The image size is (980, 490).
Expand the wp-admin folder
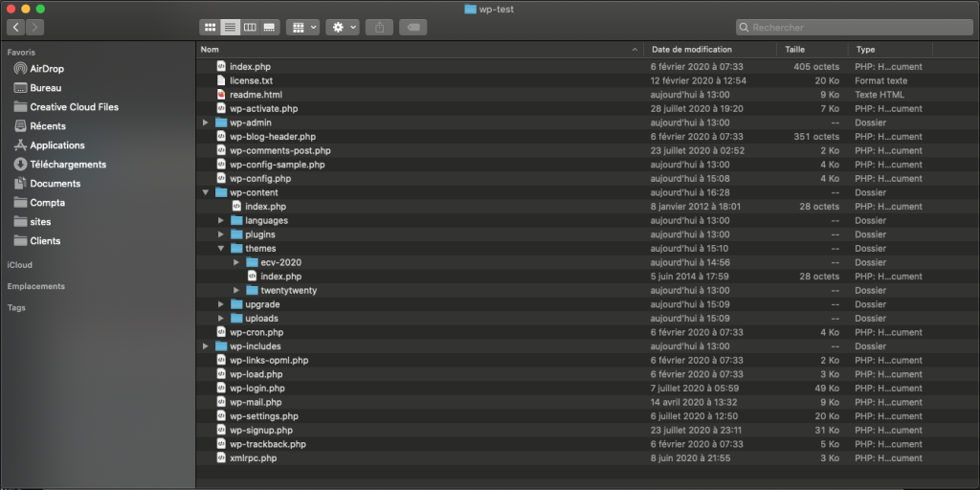[206, 122]
